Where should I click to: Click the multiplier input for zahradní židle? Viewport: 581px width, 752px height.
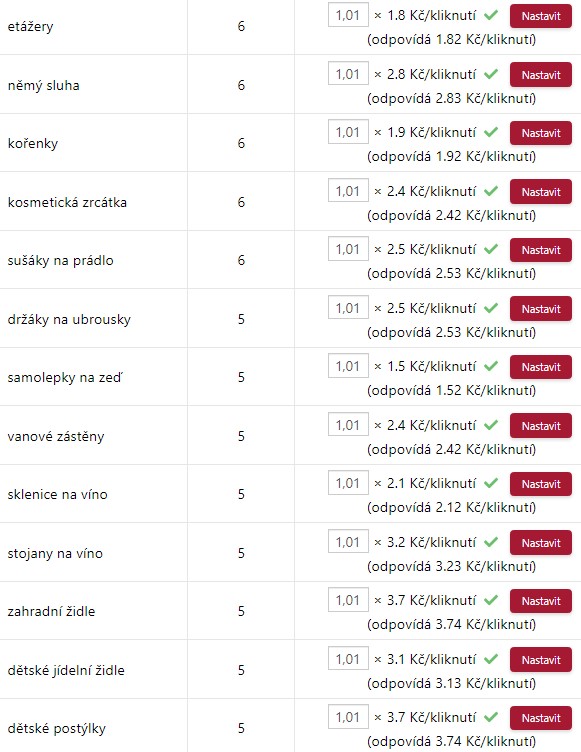[348, 599]
